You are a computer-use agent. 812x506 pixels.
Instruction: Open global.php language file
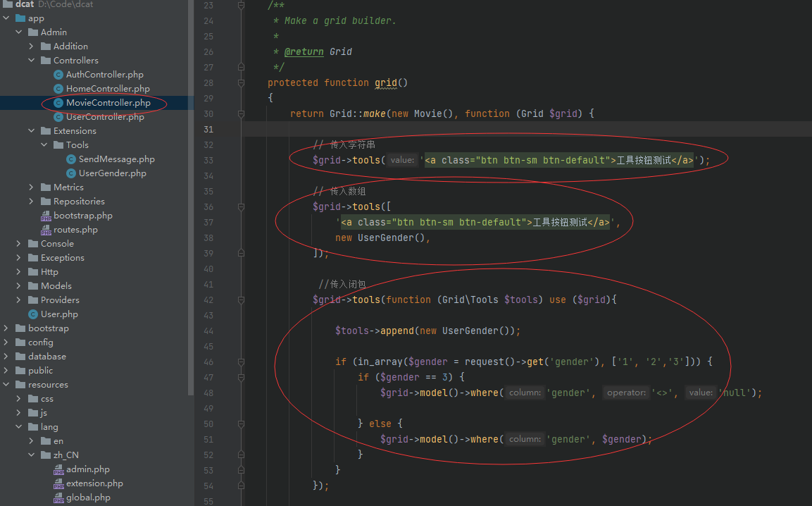pos(89,497)
